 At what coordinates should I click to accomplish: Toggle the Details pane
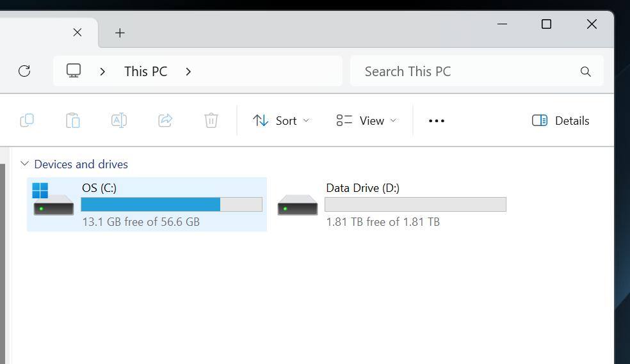pyautogui.click(x=560, y=121)
